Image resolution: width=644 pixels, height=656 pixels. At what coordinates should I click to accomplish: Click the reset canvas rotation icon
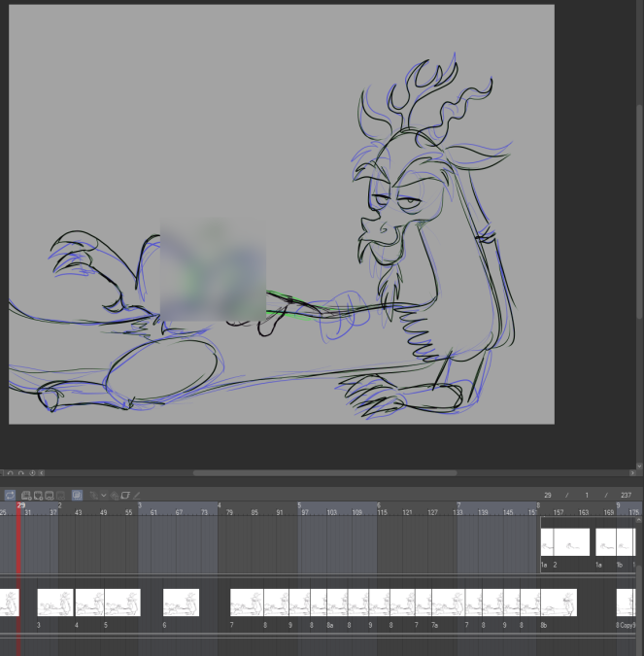pos(32,473)
